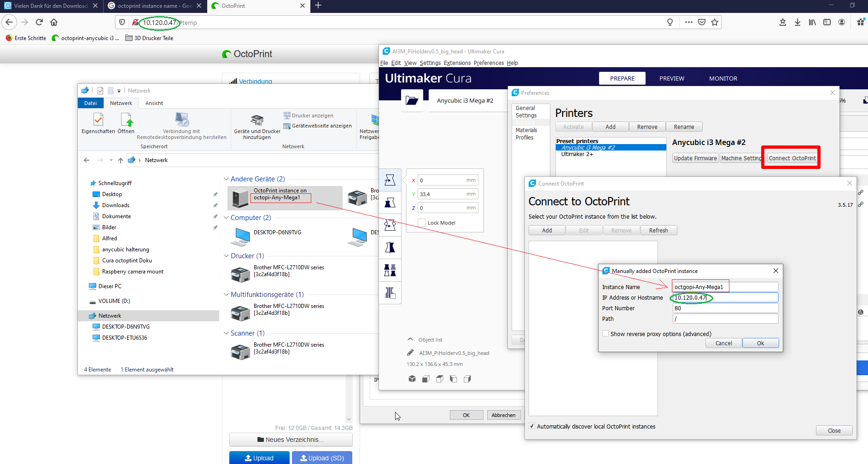Image resolution: width=868 pixels, height=464 pixels.
Task: Open the Extensions menu in Cura
Action: click(x=457, y=63)
